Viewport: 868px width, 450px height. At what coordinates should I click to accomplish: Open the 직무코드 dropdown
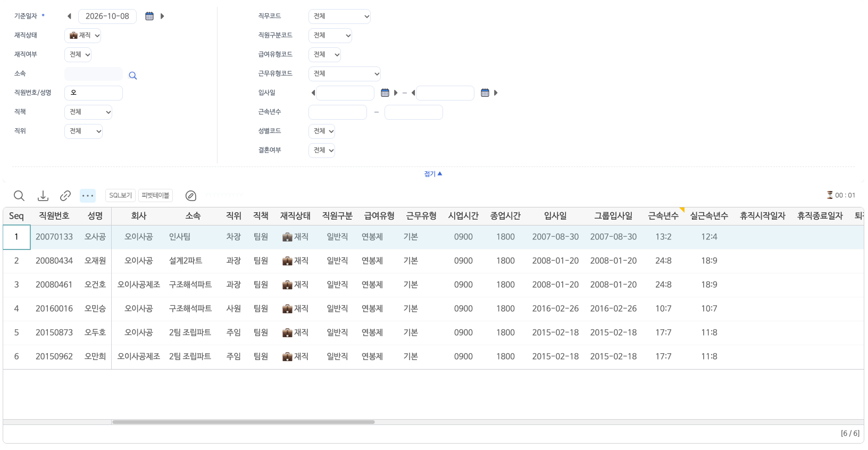[339, 16]
